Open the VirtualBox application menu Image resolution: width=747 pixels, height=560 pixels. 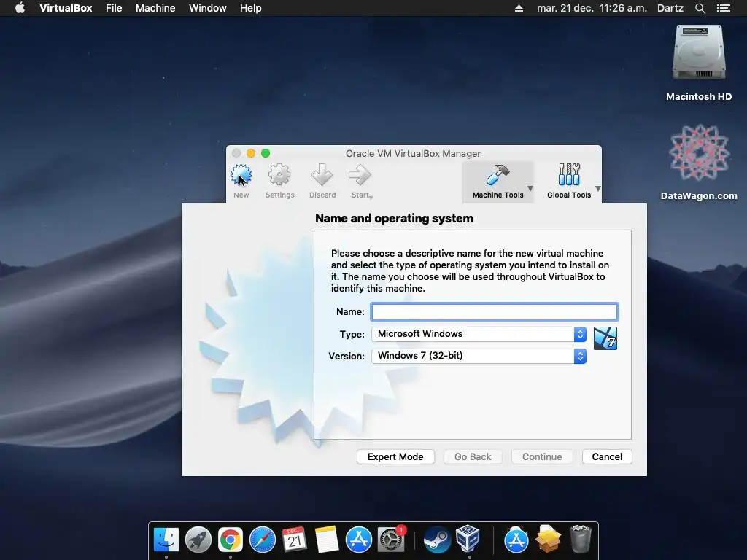click(x=66, y=8)
